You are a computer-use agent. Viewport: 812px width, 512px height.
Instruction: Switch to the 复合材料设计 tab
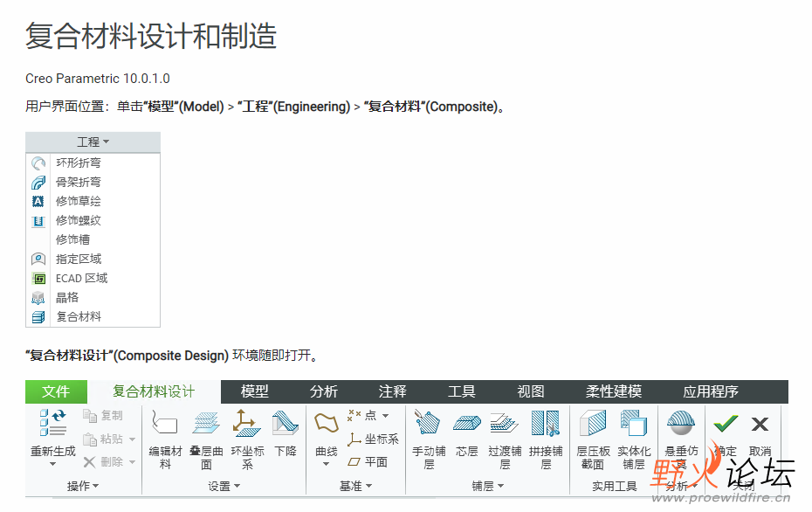coord(154,391)
